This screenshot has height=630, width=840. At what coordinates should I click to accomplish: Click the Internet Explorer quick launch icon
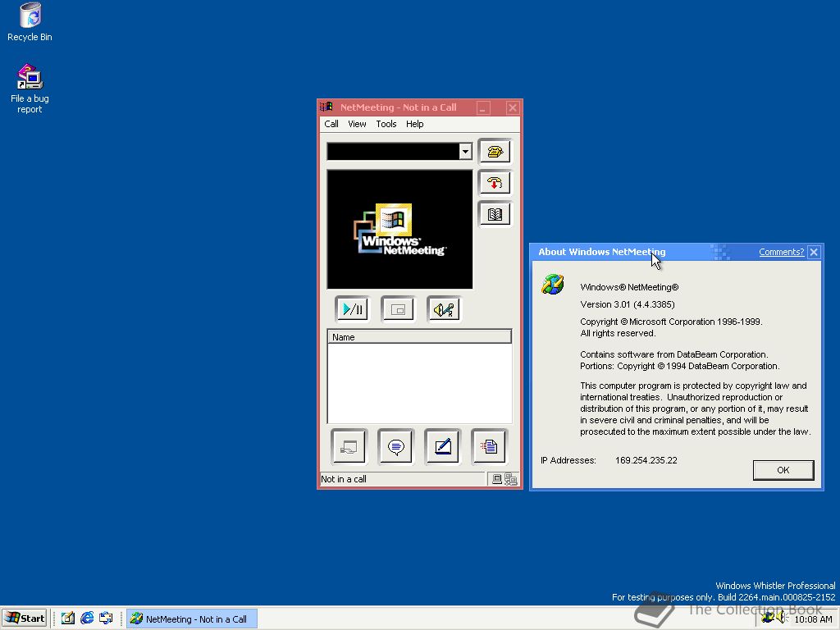[x=87, y=619]
